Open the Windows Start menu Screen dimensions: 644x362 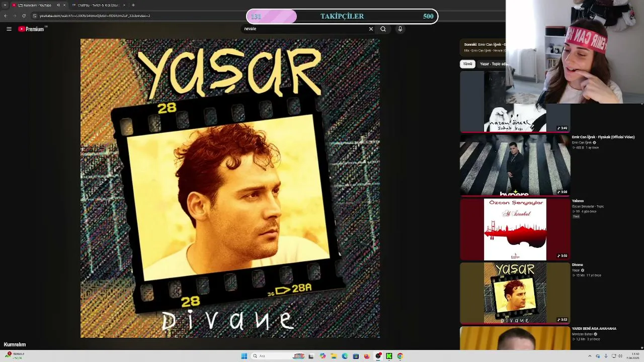[244, 356]
